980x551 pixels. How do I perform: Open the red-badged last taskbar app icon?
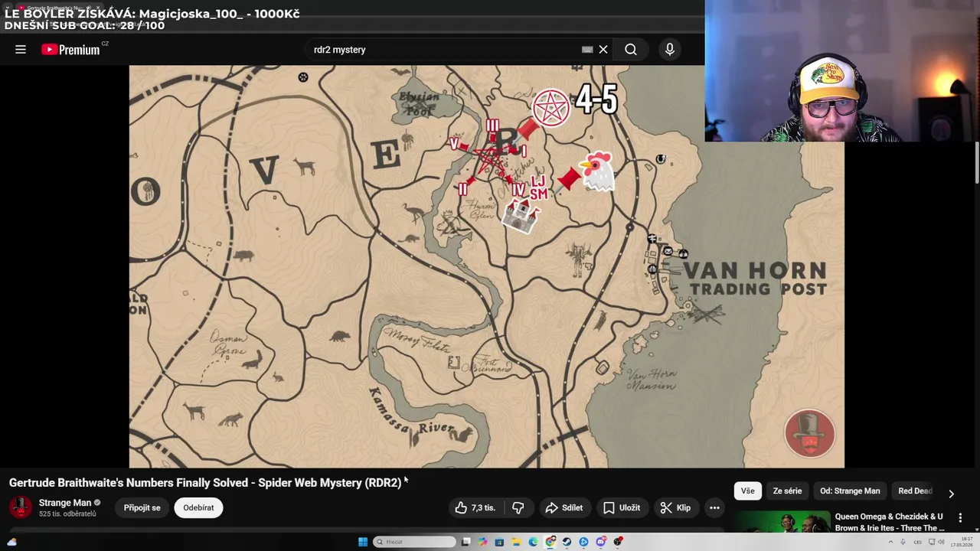[617, 542]
